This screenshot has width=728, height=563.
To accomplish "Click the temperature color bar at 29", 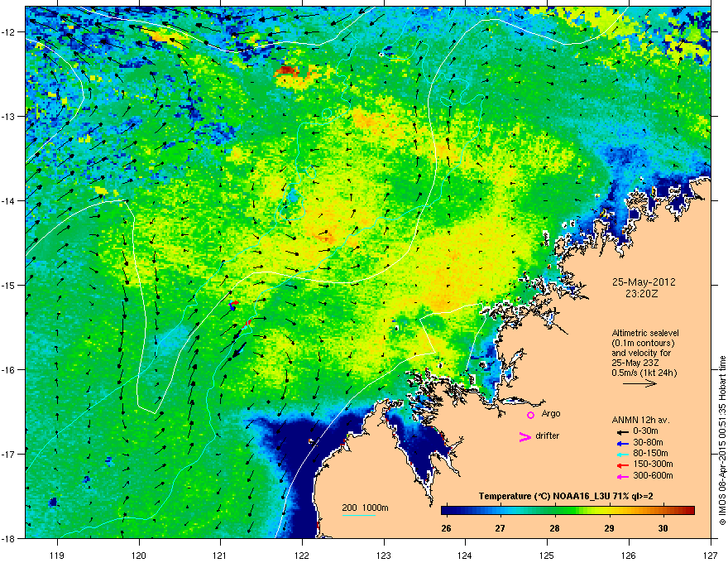I will pyautogui.click(x=609, y=511).
